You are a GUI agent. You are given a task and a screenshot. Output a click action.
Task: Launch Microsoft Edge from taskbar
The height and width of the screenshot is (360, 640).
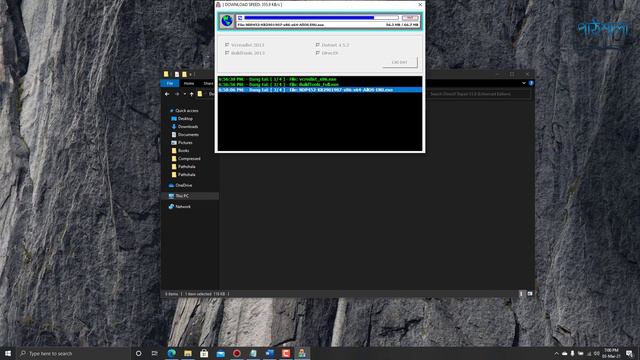pyautogui.click(x=171, y=353)
